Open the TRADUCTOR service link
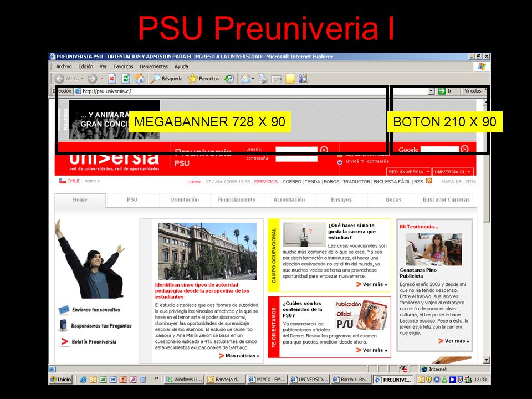The width and height of the screenshot is (532, 399). (x=356, y=182)
